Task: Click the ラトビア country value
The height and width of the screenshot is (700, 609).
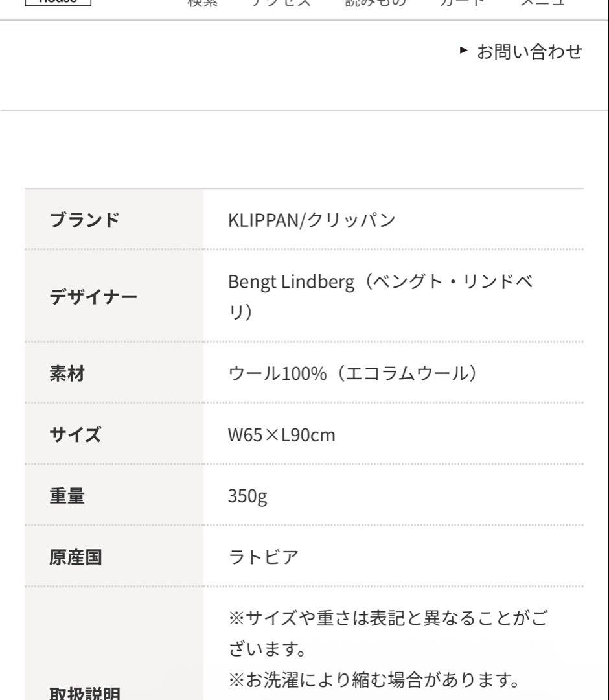Action: (263, 557)
